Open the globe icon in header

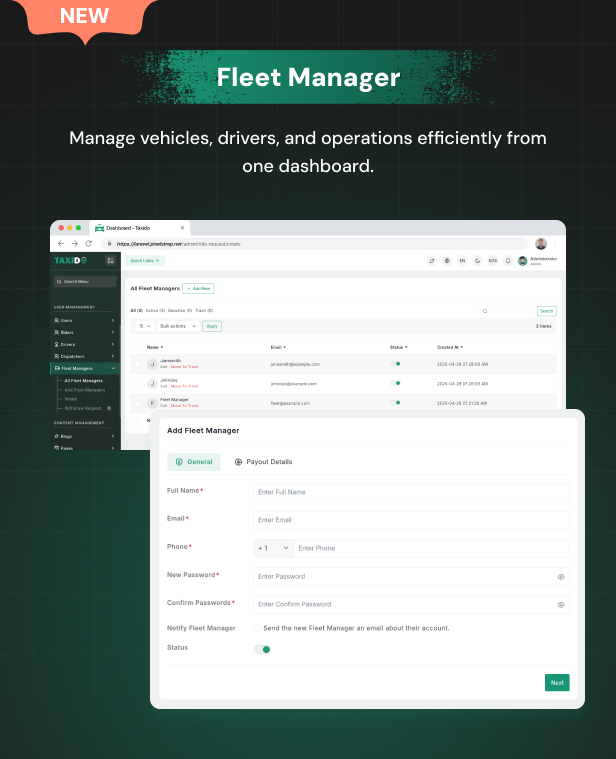(447, 261)
